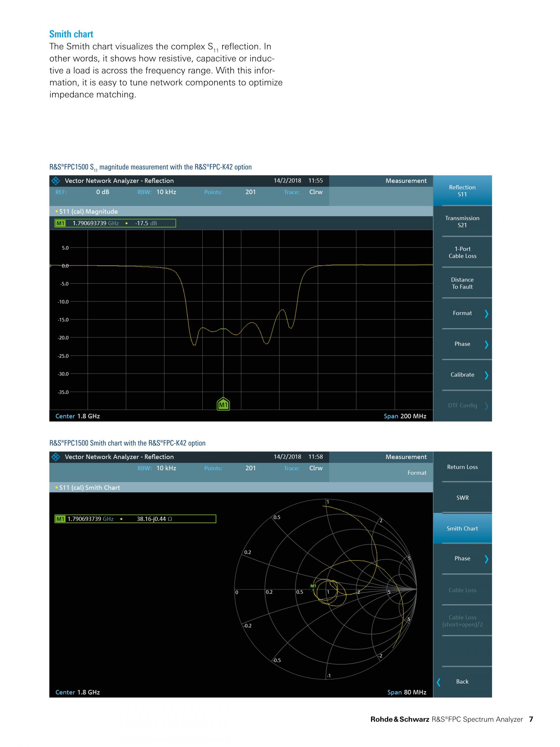Screen dimensions: 560x747
Task: Click the Format label under the Measurement header
Action: (x=416, y=473)
